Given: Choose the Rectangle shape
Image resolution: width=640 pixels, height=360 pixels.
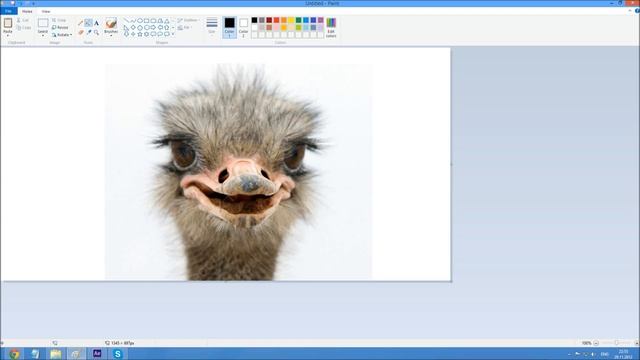Looking at the screenshot, I should click(147, 21).
